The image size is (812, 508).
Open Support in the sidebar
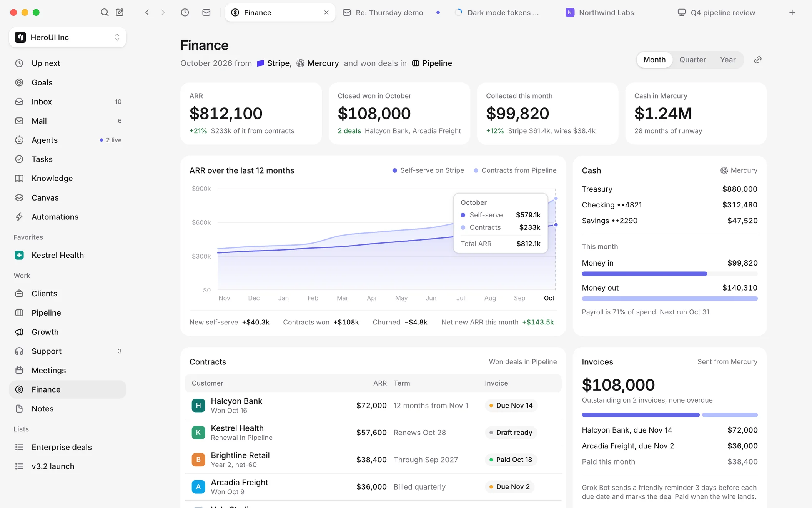click(x=68, y=351)
